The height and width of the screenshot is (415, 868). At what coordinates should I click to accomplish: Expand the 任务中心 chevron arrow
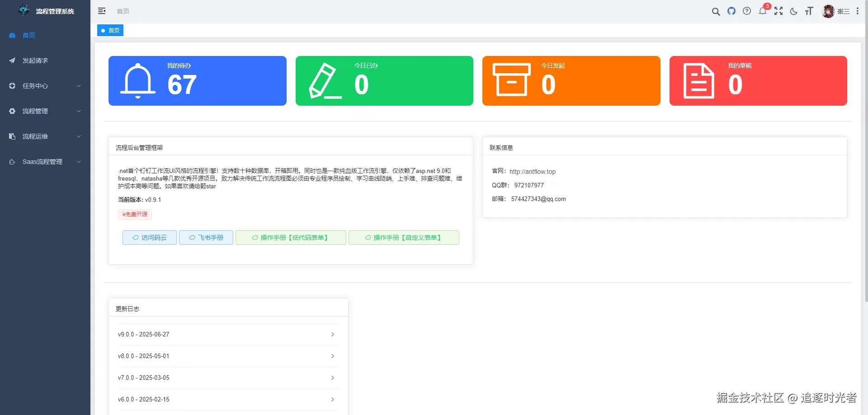[79, 86]
